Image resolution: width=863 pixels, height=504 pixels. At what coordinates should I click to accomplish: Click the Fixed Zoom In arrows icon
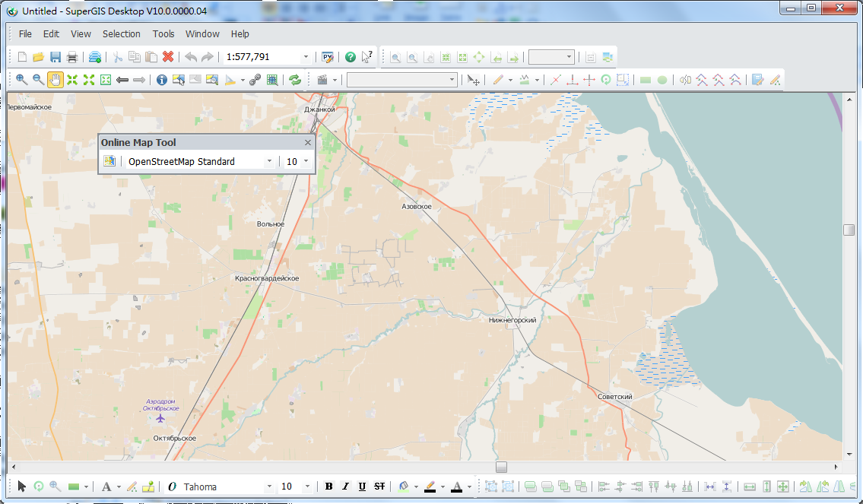pos(72,80)
